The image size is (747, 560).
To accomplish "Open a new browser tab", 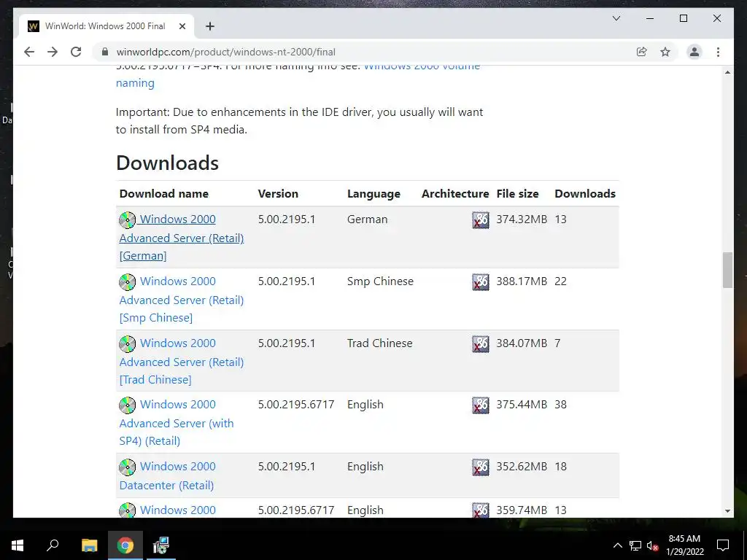I will pos(210,26).
